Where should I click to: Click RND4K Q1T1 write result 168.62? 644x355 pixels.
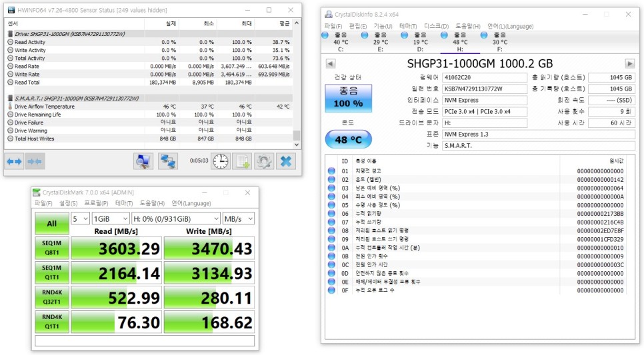209,322
